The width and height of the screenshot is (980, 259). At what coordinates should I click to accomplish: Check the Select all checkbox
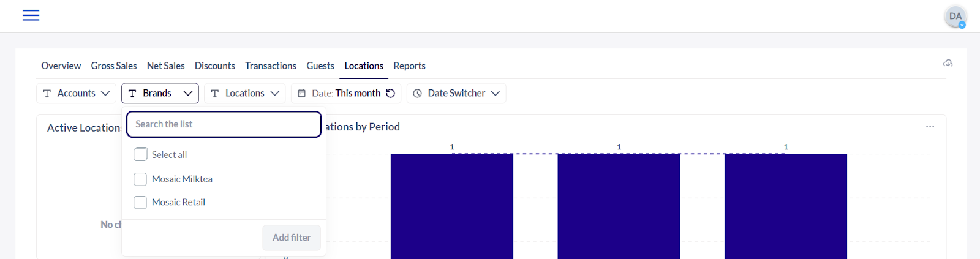[140, 154]
